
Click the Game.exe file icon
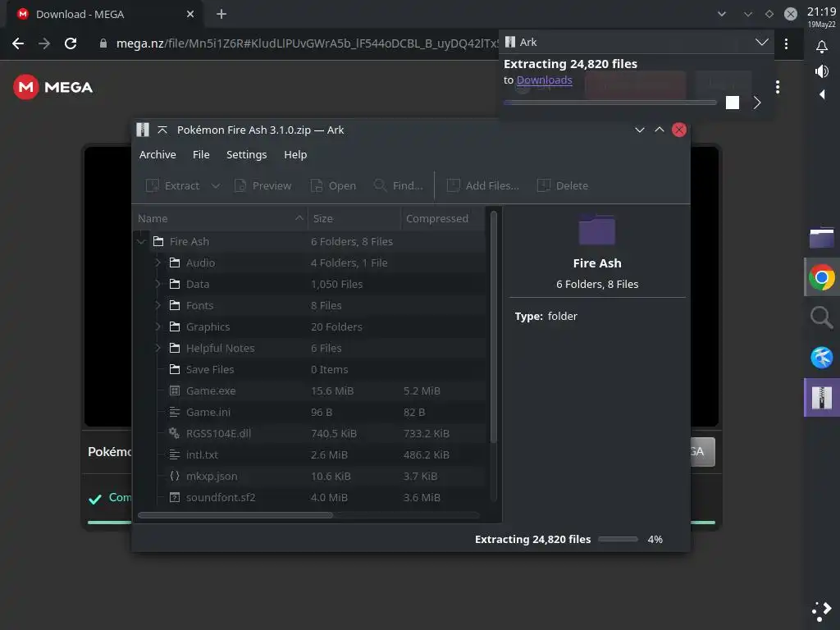click(x=175, y=390)
